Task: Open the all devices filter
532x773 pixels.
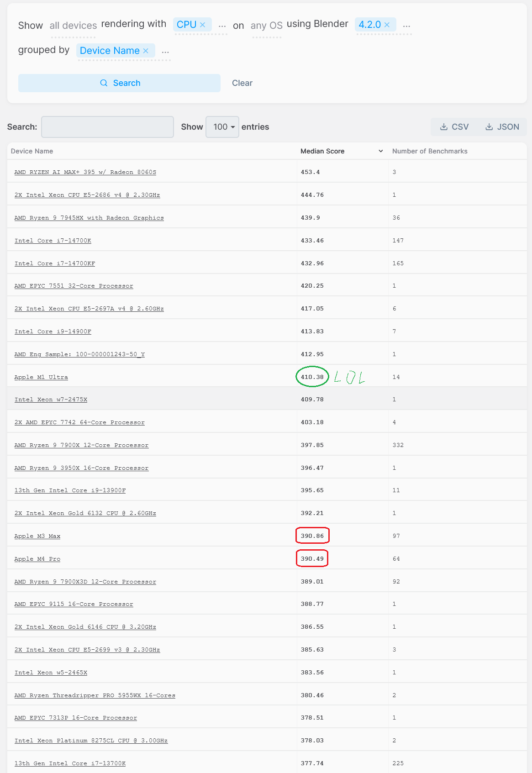Action: 73,26
